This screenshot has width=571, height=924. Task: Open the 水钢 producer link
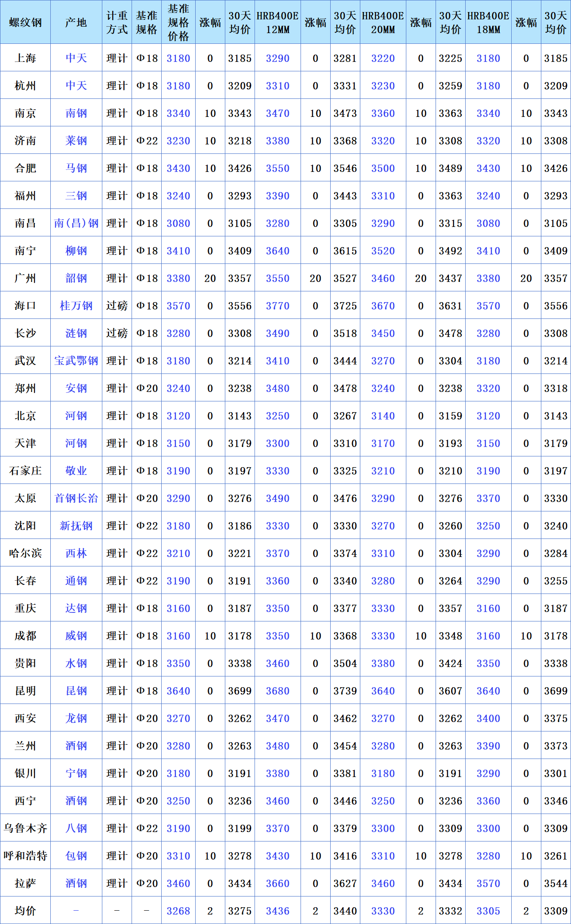click(x=76, y=663)
